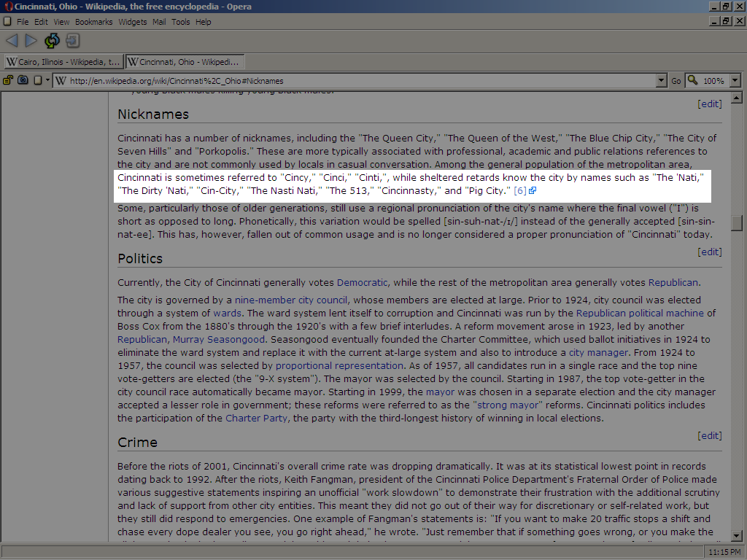The image size is (747, 560).
Task: Click the Forward navigation arrow
Action: pos(31,41)
